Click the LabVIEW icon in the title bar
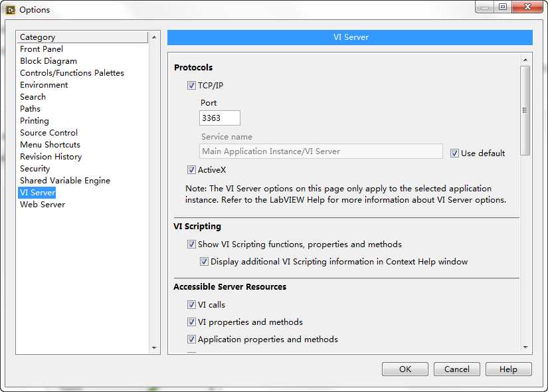 [x=11, y=10]
